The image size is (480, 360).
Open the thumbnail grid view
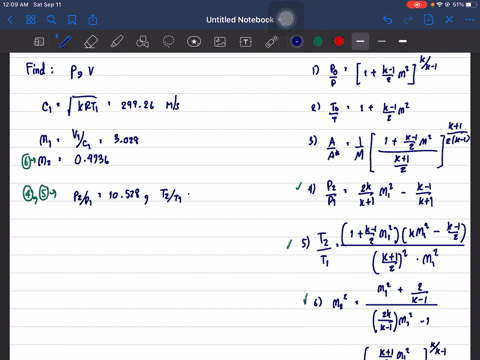[x=31, y=20]
